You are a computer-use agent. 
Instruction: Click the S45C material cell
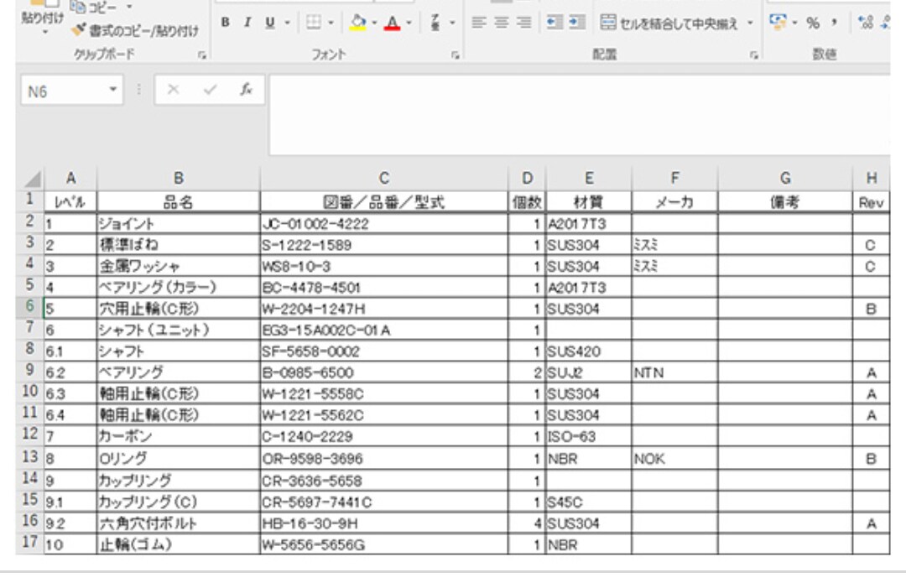[x=588, y=502]
